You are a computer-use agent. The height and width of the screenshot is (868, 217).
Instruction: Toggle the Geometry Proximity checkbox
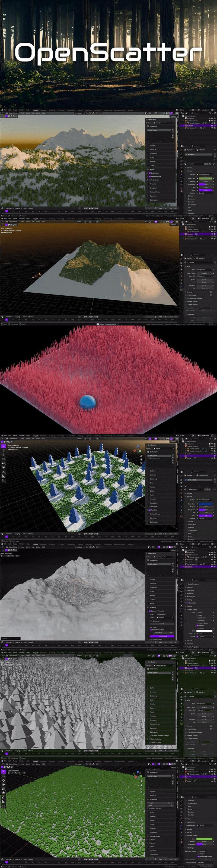click(x=150, y=611)
